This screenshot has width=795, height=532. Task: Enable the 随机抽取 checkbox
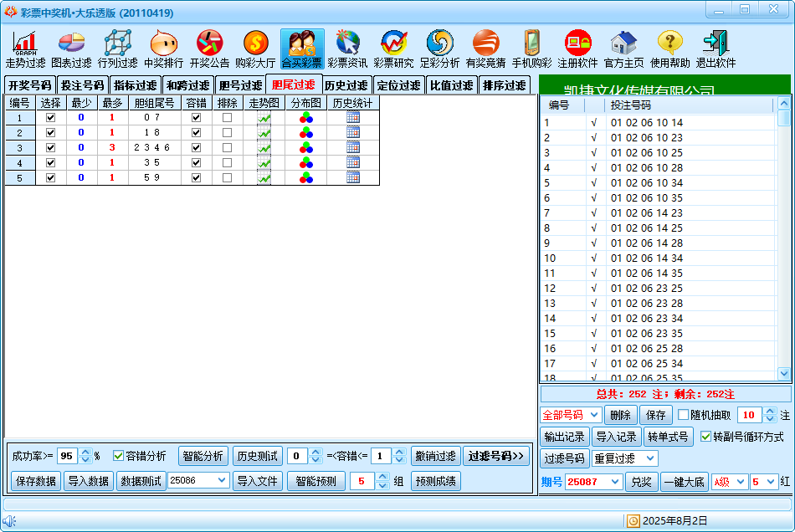tap(684, 415)
